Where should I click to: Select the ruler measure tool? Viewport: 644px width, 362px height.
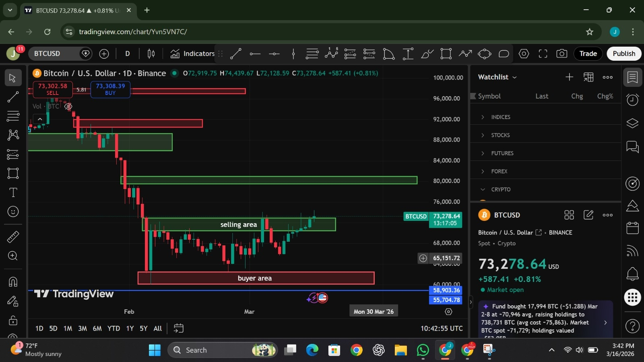click(13, 237)
